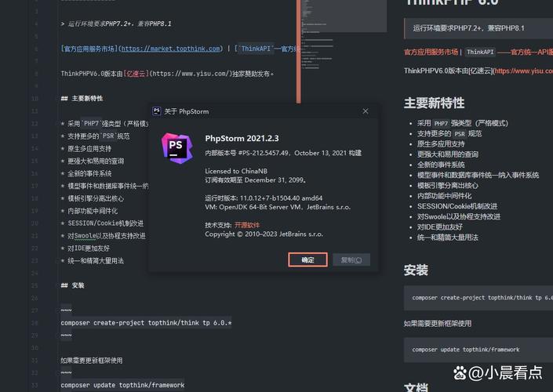This screenshot has height=392, width=553.
Task: Click the 安装 heading in the preview
Action: pyautogui.click(x=417, y=270)
